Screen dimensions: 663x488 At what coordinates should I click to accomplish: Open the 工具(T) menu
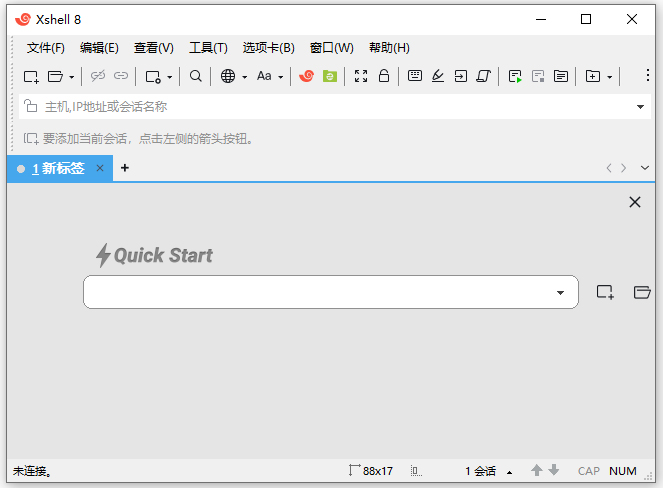coord(208,48)
